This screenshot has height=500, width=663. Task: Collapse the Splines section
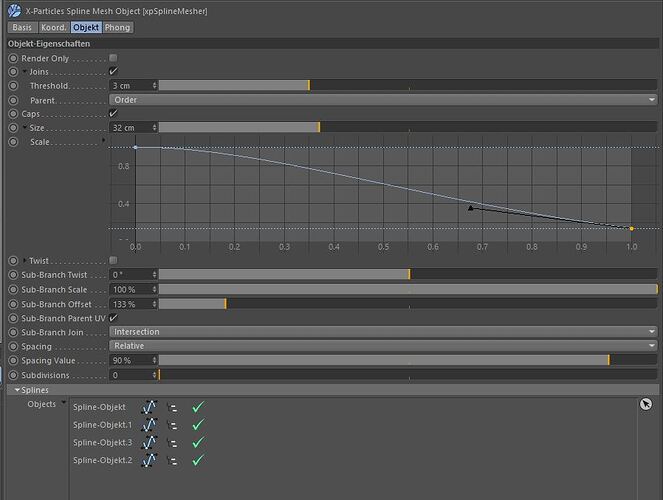click(17, 390)
